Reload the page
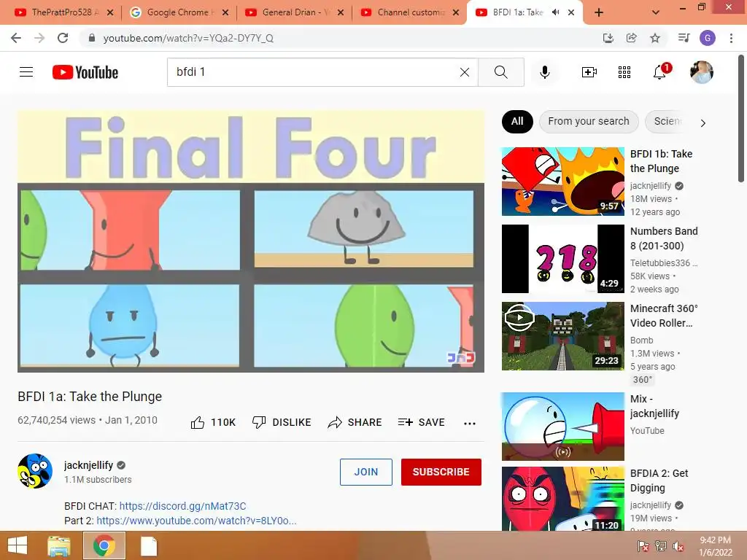Image resolution: width=747 pixels, height=560 pixels. 63,38
